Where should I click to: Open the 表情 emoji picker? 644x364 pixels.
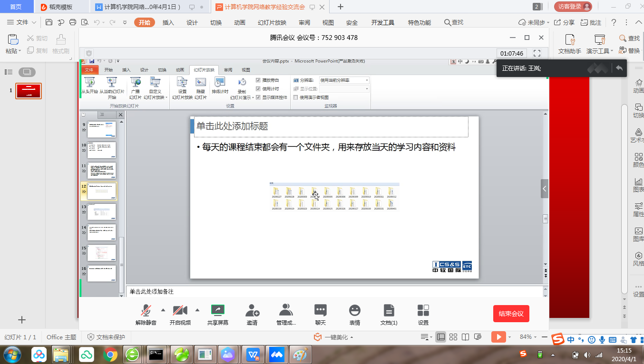click(x=354, y=311)
